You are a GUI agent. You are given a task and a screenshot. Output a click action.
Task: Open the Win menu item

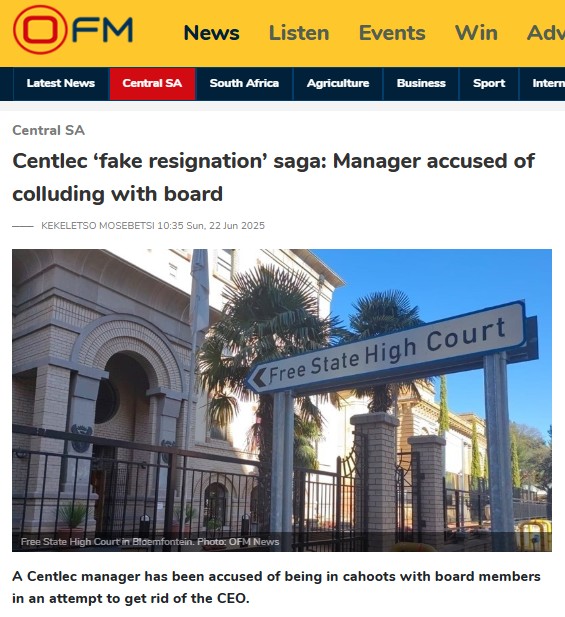476,33
